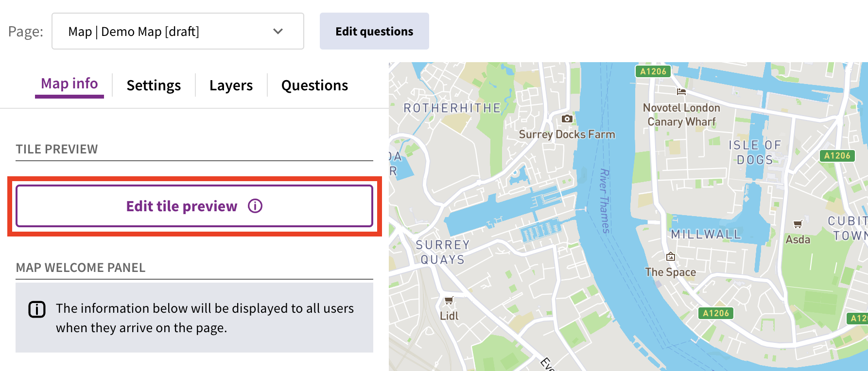The height and width of the screenshot is (371, 868).
Task: Click the info icon beside Edit tile preview
Action: (255, 206)
